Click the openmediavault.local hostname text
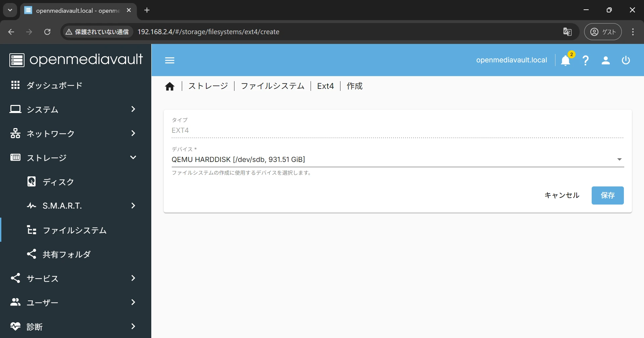 click(x=512, y=60)
